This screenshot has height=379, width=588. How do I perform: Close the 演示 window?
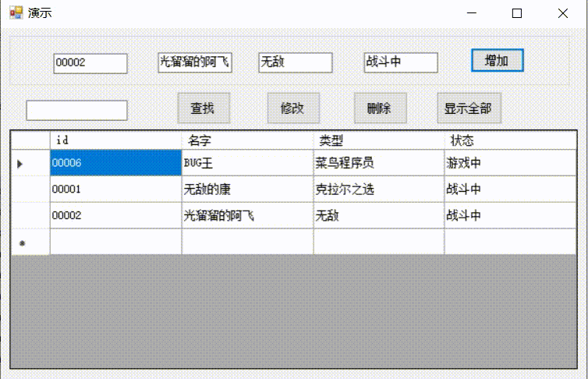pos(562,13)
